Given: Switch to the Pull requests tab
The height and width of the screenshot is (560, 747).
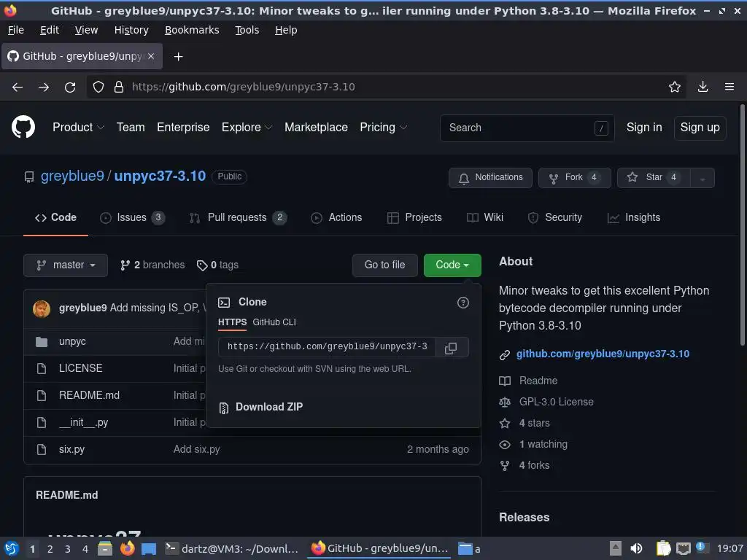Looking at the screenshot, I should click(x=238, y=217).
